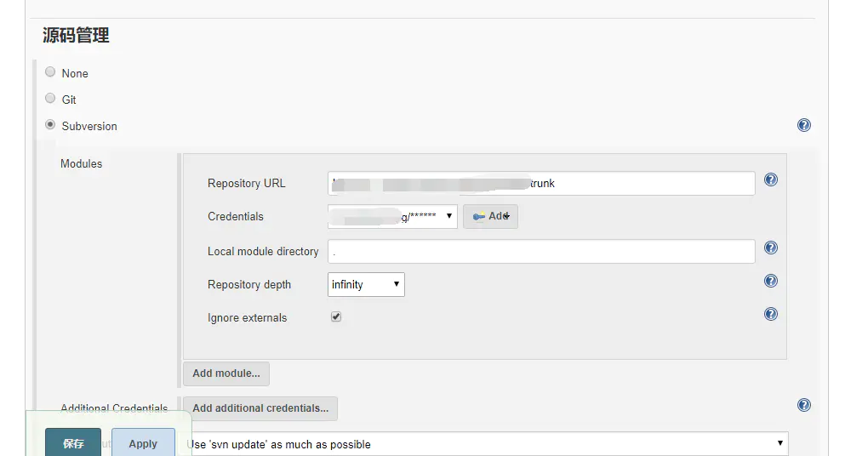This screenshot has height=456, width=868.
Task: Click the Add module... button
Action: pos(226,373)
